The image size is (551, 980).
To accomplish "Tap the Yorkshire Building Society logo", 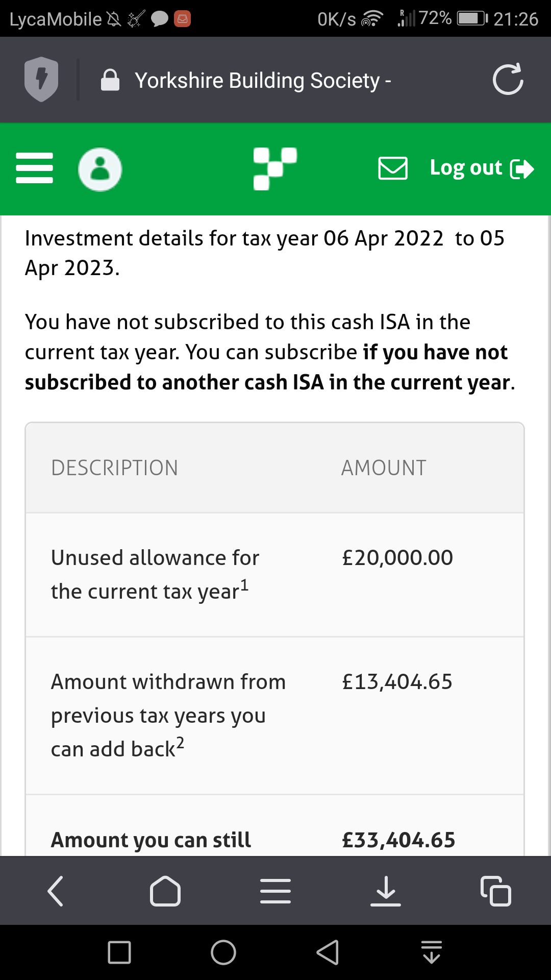I will [275, 168].
